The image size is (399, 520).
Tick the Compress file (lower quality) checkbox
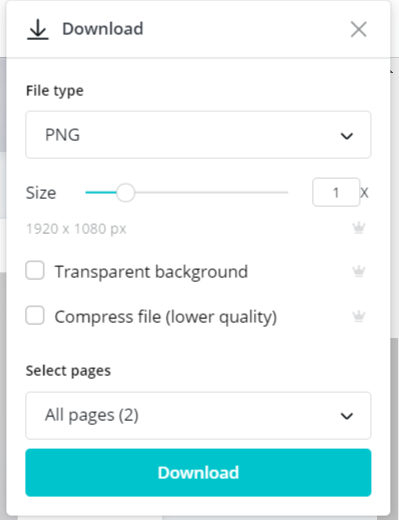[35, 315]
